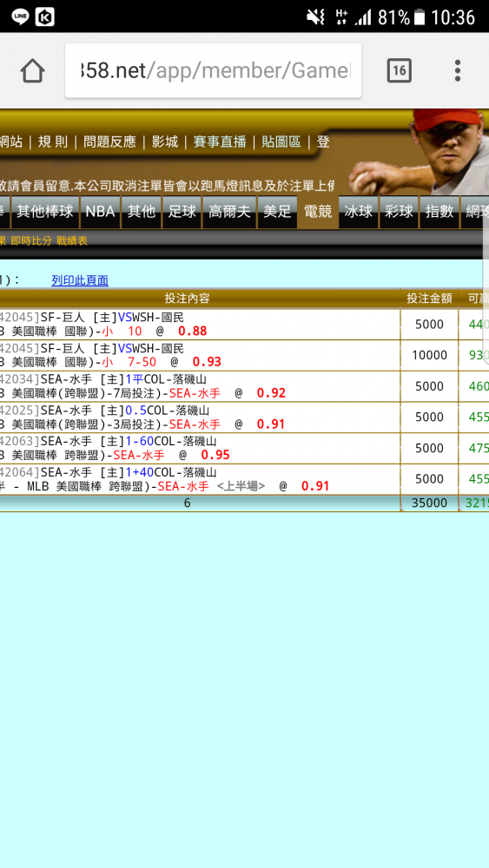Click the 1平COL-落磯山 bet row
Screen dimensions: 489x868
pyautogui.click(x=200, y=386)
